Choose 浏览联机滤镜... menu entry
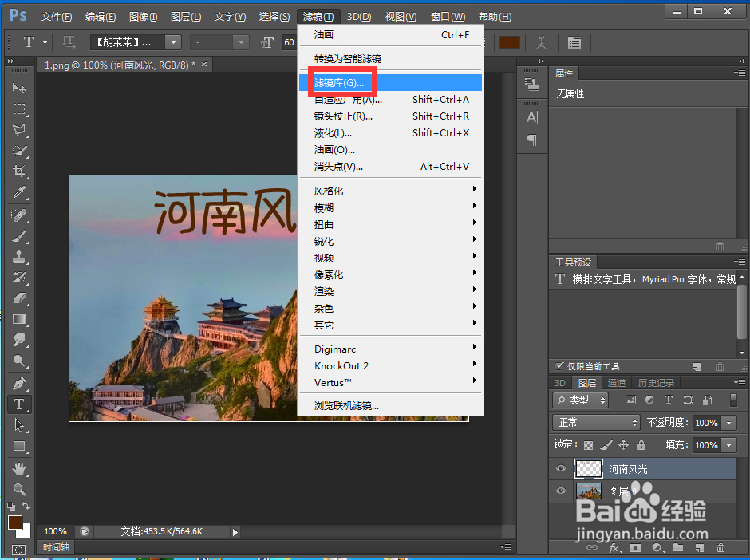Screen dimensions: 750x560 (391, 405)
